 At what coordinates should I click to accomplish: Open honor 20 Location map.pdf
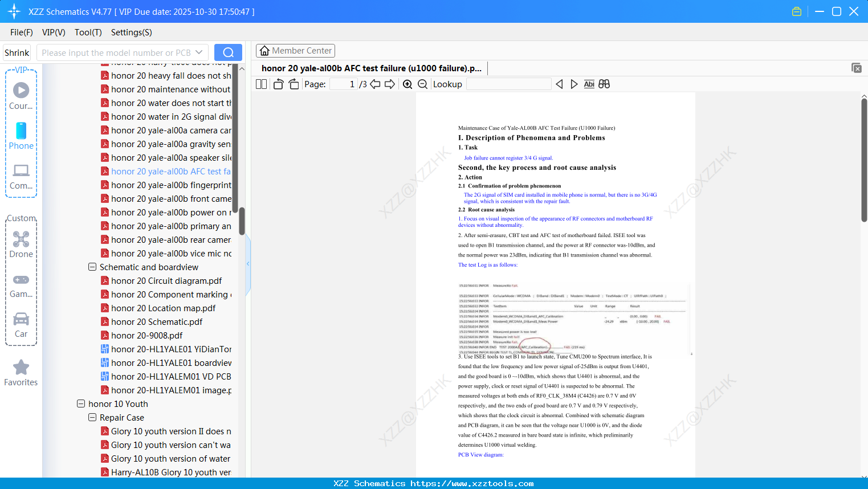[x=158, y=308]
